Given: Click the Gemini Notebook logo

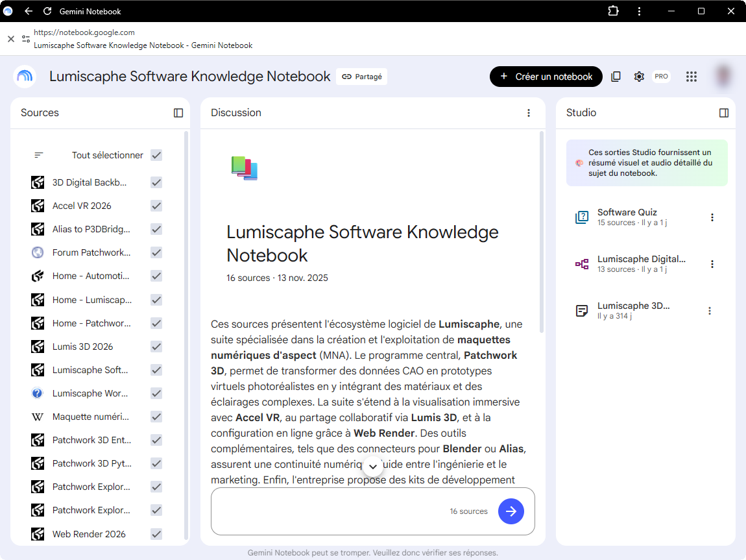Looking at the screenshot, I should click(x=25, y=76).
